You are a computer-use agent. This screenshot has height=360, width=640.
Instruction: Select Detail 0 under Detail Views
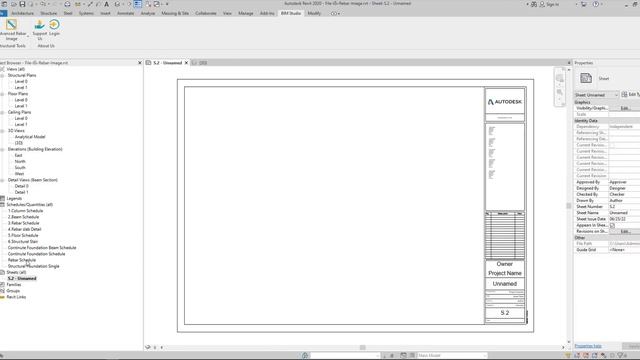point(21,186)
